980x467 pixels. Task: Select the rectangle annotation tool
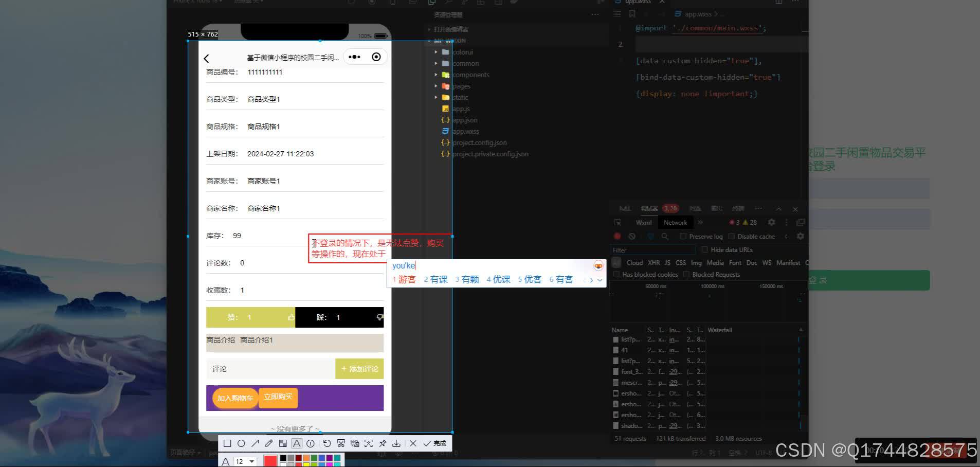coord(227,443)
